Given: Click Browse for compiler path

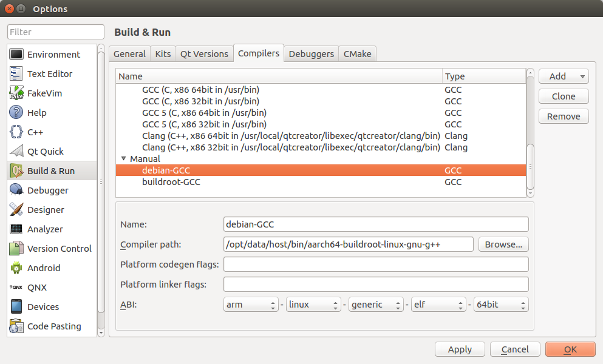Looking at the screenshot, I should click(x=503, y=244).
